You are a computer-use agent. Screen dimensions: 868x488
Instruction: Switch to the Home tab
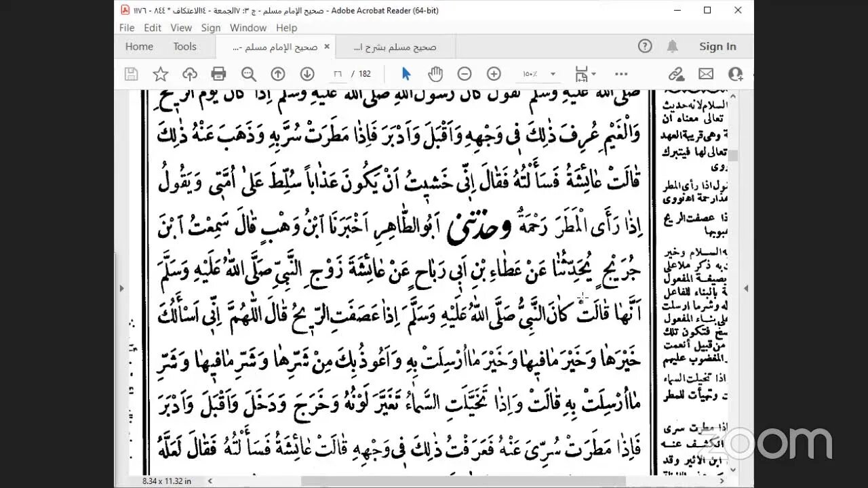139,46
